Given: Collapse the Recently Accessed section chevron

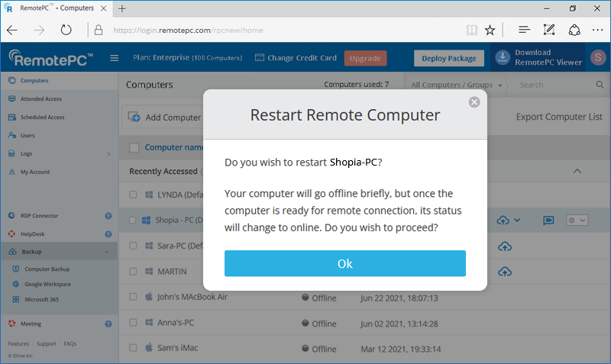Looking at the screenshot, I should (577, 171).
